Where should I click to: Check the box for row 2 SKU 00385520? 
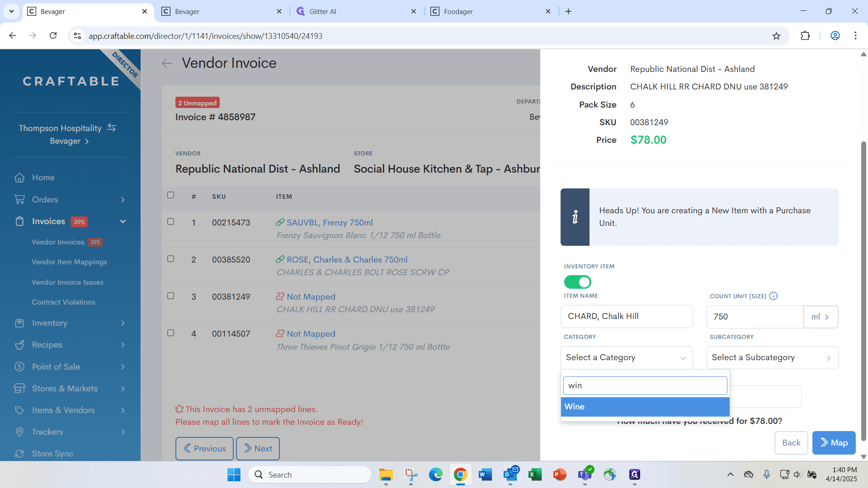[170, 258]
